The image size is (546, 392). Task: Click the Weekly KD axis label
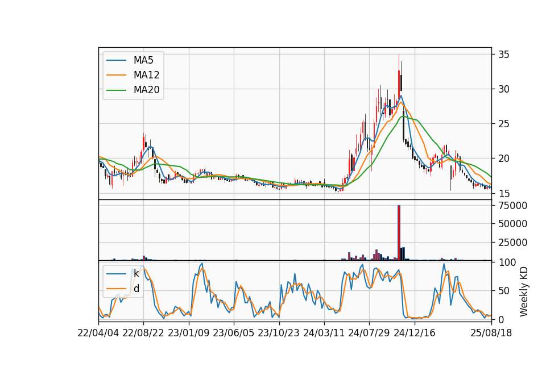(523, 292)
